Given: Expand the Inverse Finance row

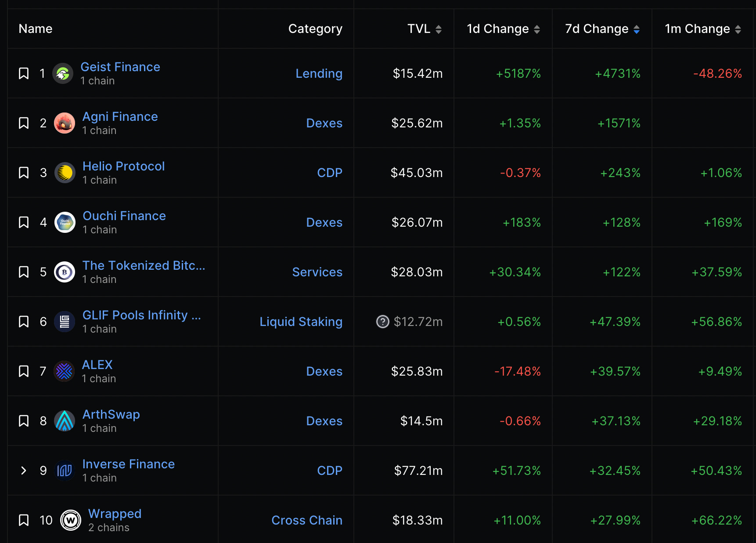Looking at the screenshot, I should coord(24,471).
